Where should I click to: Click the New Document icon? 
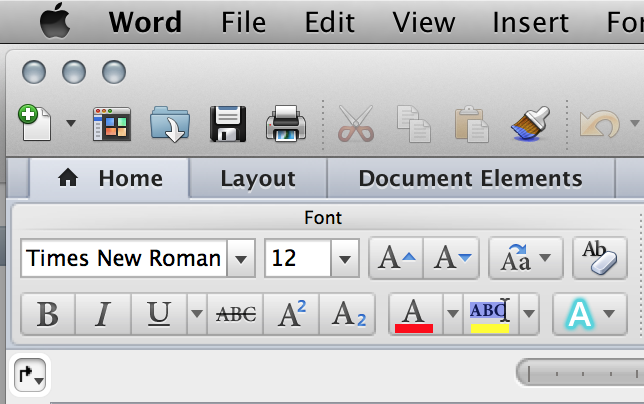35,122
